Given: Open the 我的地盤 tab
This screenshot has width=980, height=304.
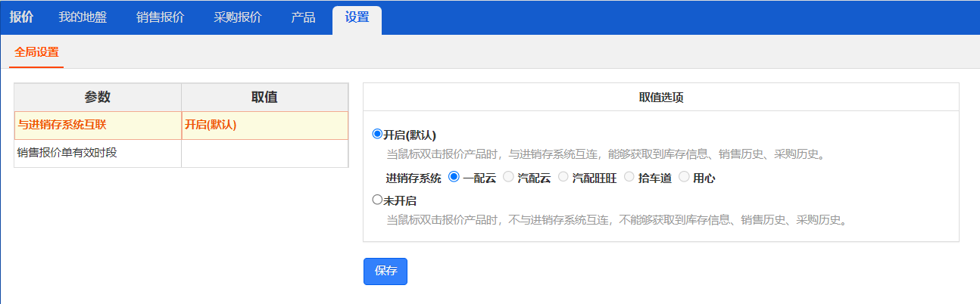Looking at the screenshot, I should pos(83,17).
